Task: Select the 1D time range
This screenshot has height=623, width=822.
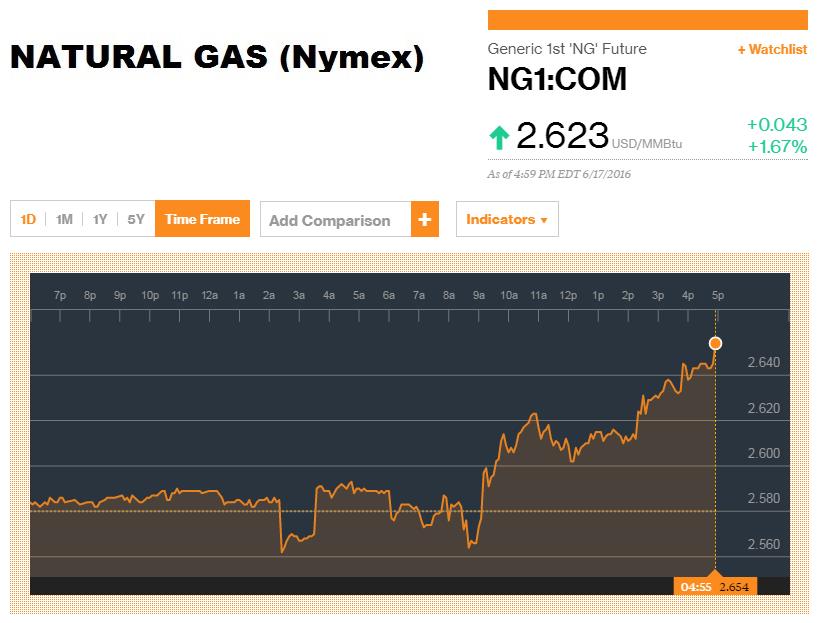Action: pyautogui.click(x=28, y=219)
